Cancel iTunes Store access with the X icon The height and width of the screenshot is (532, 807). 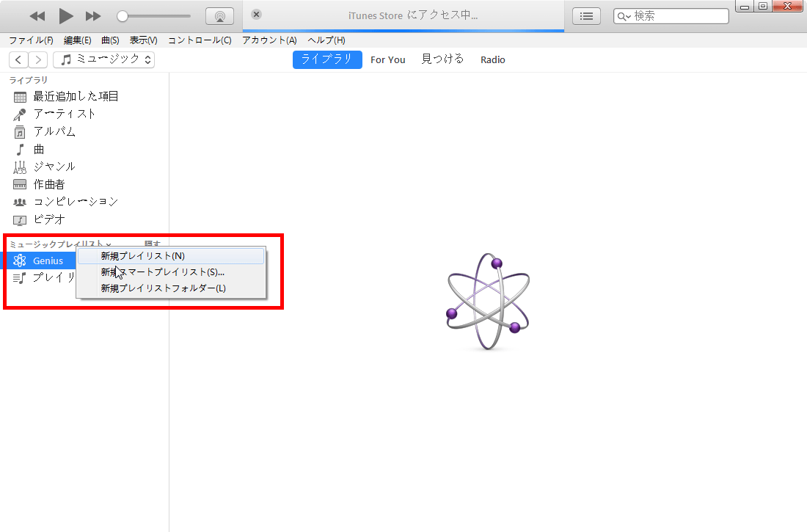(256, 15)
